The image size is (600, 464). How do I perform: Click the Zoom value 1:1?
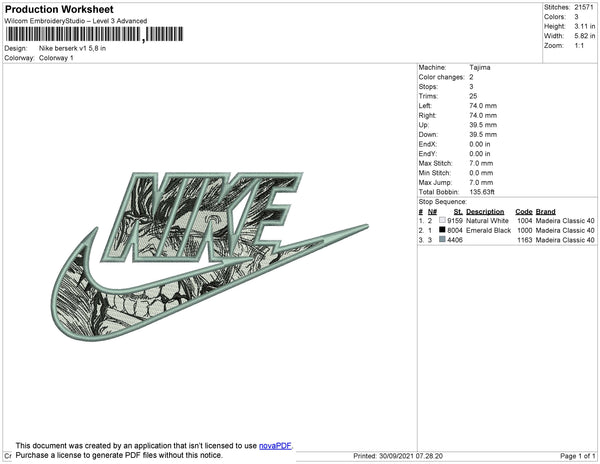click(579, 46)
